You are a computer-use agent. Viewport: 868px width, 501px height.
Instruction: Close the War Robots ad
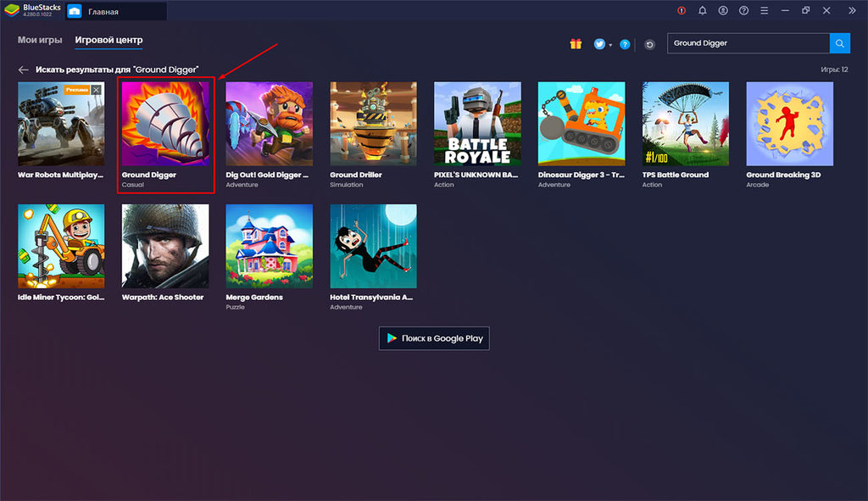pyautogui.click(x=97, y=89)
